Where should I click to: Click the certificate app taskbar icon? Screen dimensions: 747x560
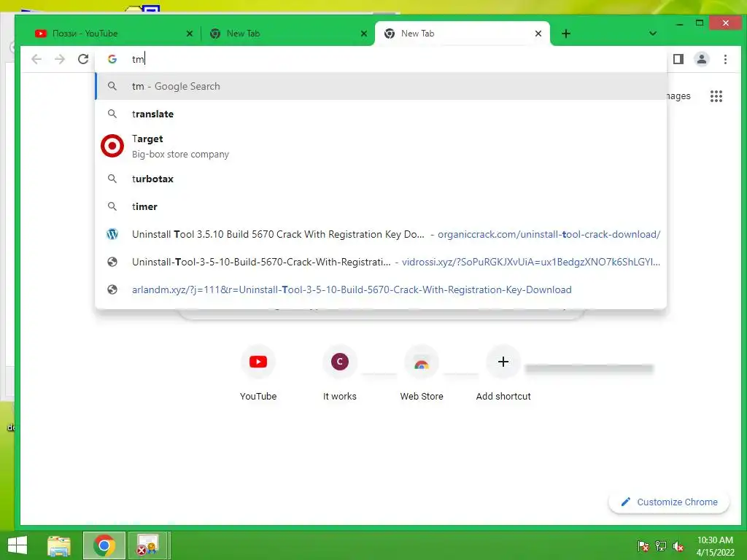click(147, 545)
